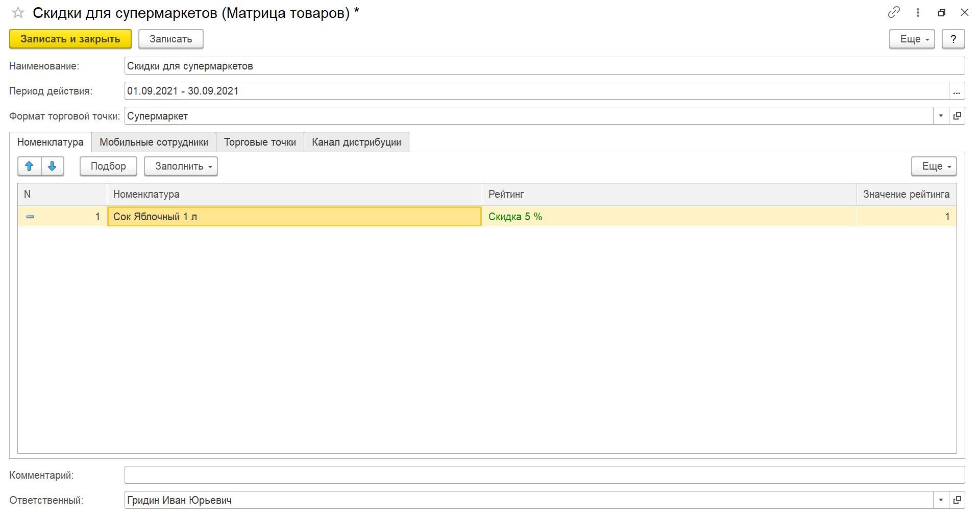Open the three-dot window menu

click(x=918, y=13)
